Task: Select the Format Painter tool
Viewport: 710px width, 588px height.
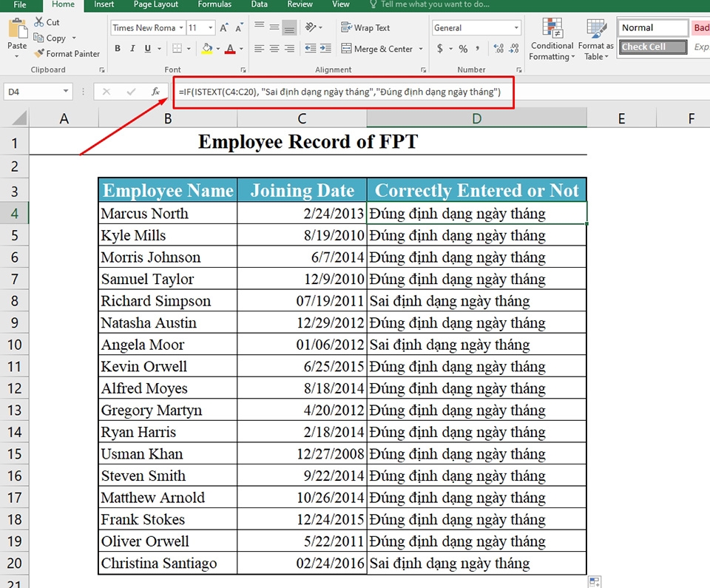Action: [x=67, y=53]
